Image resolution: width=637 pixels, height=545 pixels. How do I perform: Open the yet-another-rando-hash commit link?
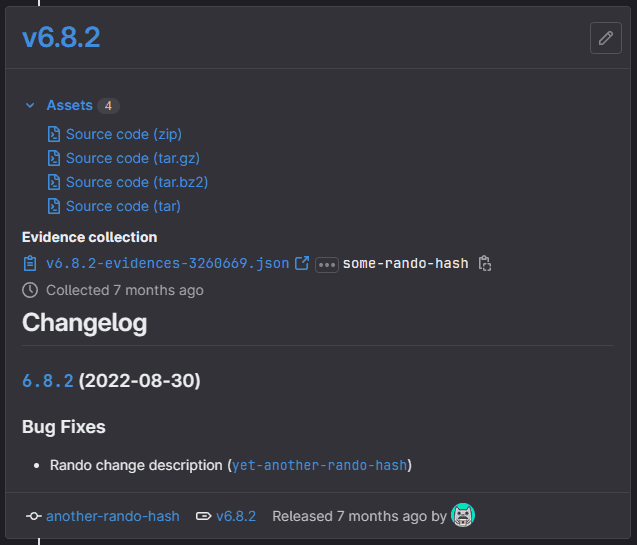coord(320,465)
